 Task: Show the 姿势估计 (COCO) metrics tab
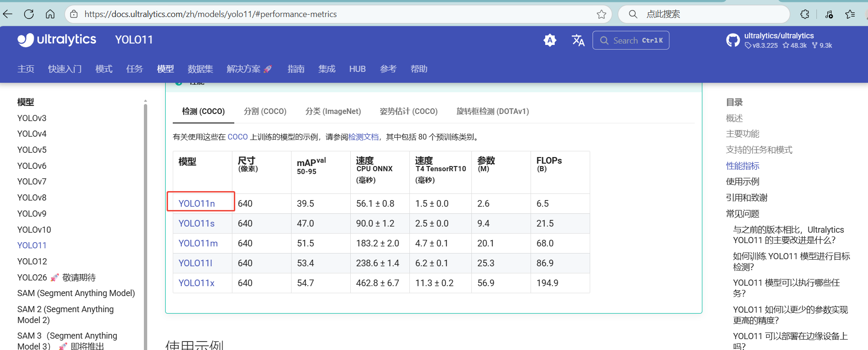(409, 112)
